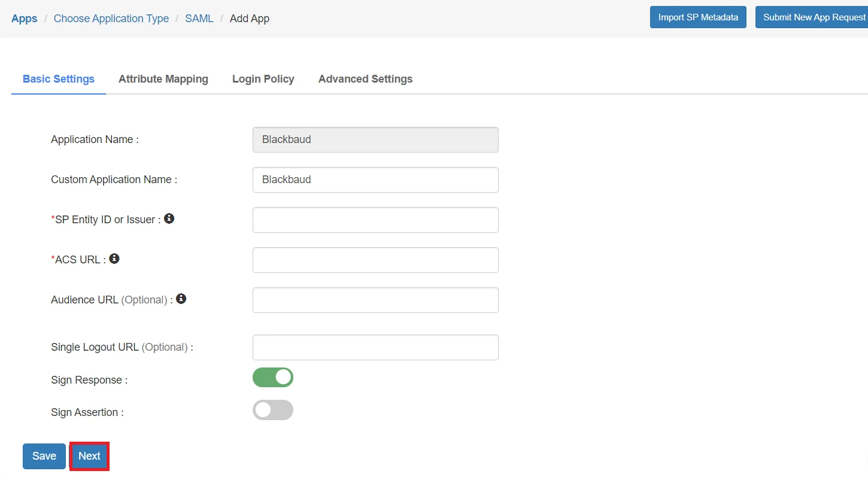Image resolution: width=868 pixels, height=480 pixels.
Task: Open the Attribute Mapping tab
Action: 163,79
